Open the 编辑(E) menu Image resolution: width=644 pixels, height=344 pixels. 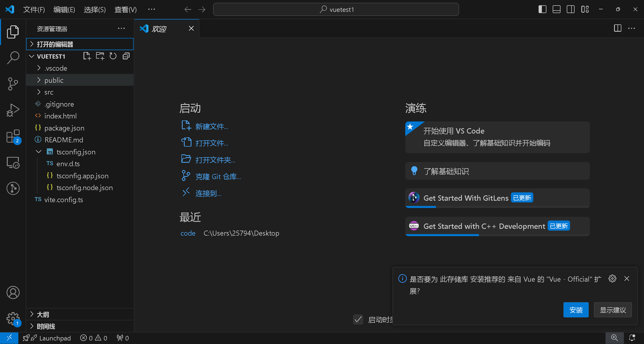64,10
